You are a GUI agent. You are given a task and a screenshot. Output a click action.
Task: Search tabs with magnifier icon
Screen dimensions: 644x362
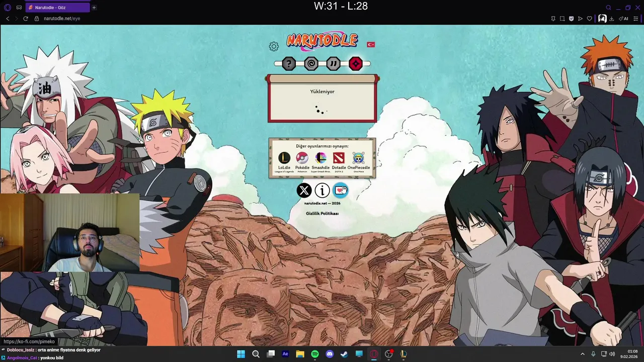click(608, 8)
